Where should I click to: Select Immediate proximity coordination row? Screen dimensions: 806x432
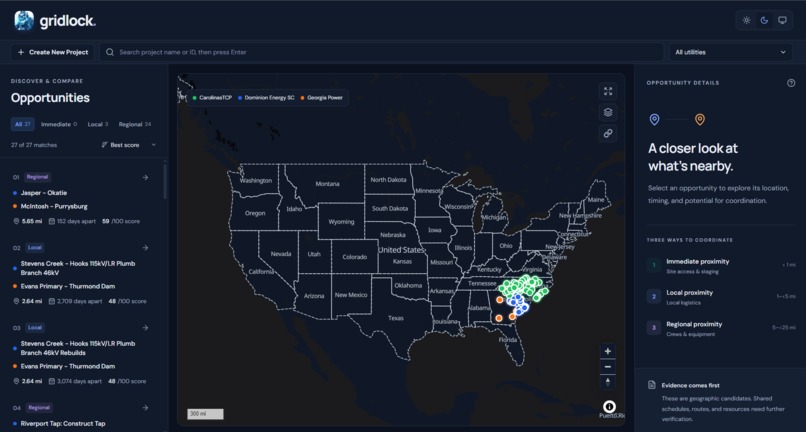[x=721, y=266]
